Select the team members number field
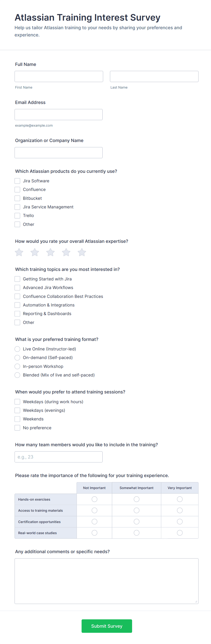 coord(59,457)
